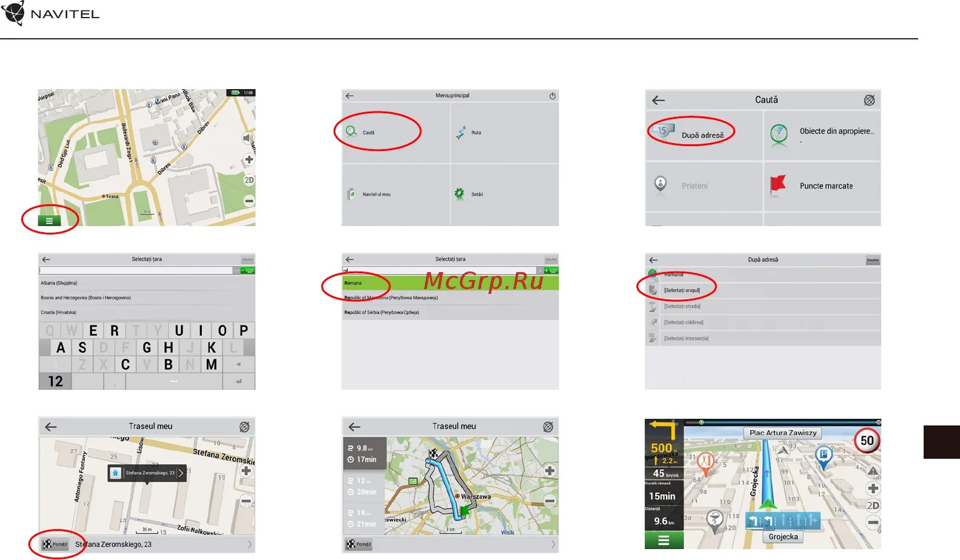The image size is (960, 560).
Task: Tap home icon in address bubble
Action: click(x=116, y=473)
